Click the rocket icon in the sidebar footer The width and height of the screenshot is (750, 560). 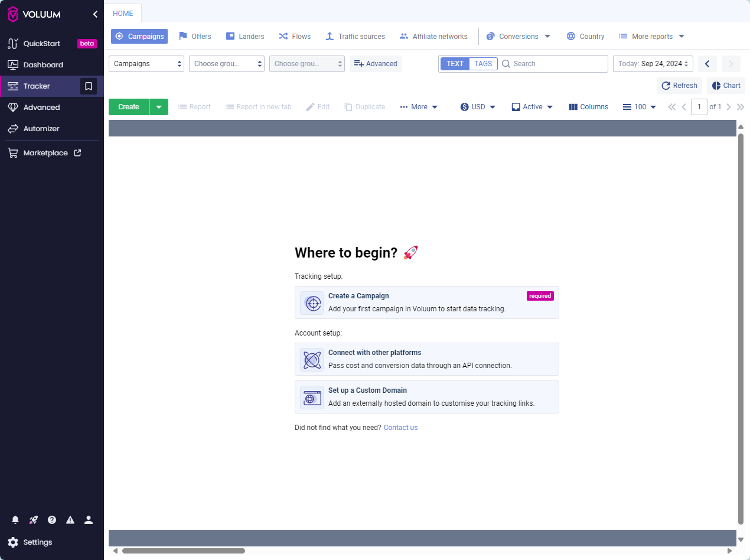pyautogui.click(x=34, y=520)
